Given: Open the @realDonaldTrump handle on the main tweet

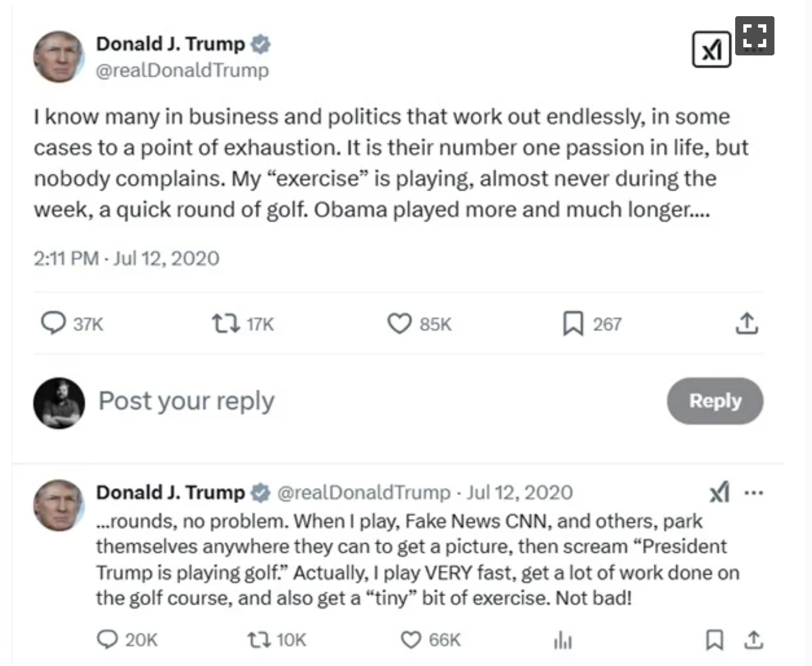Looking at the screenshot, I should (x=182, y=70).
